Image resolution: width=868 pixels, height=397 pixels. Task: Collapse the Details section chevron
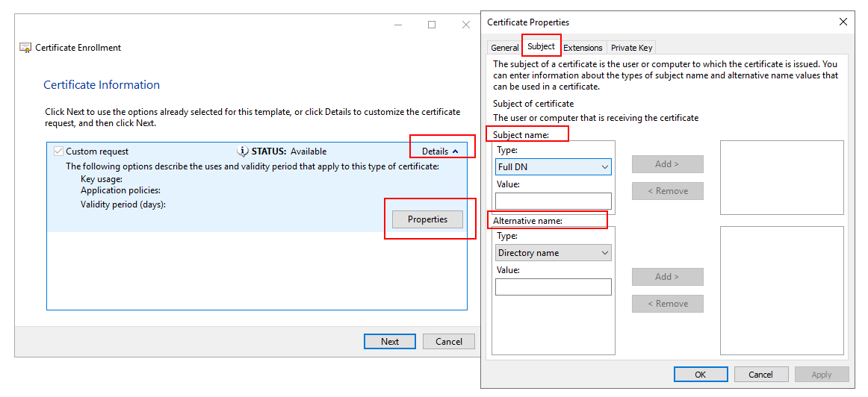click(x=455, y=151)
